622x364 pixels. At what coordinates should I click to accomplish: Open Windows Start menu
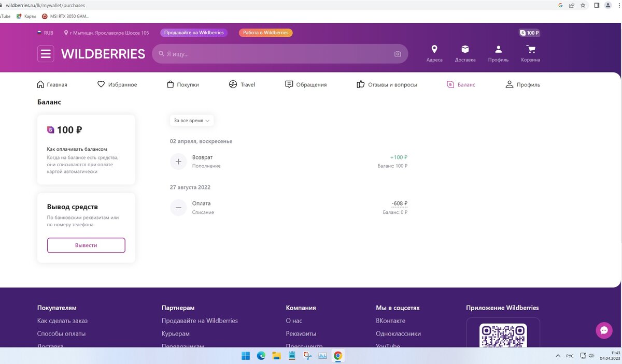coord(246,356)
